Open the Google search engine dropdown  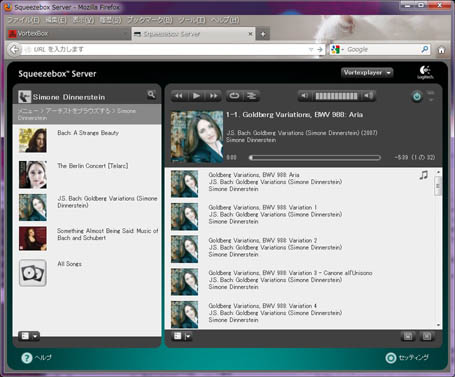[x=337, y=50]
